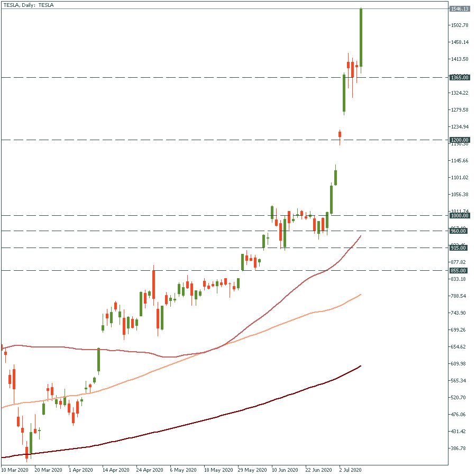
Task: Click the 1502.78 price scale label
Action: pos(459,25)
